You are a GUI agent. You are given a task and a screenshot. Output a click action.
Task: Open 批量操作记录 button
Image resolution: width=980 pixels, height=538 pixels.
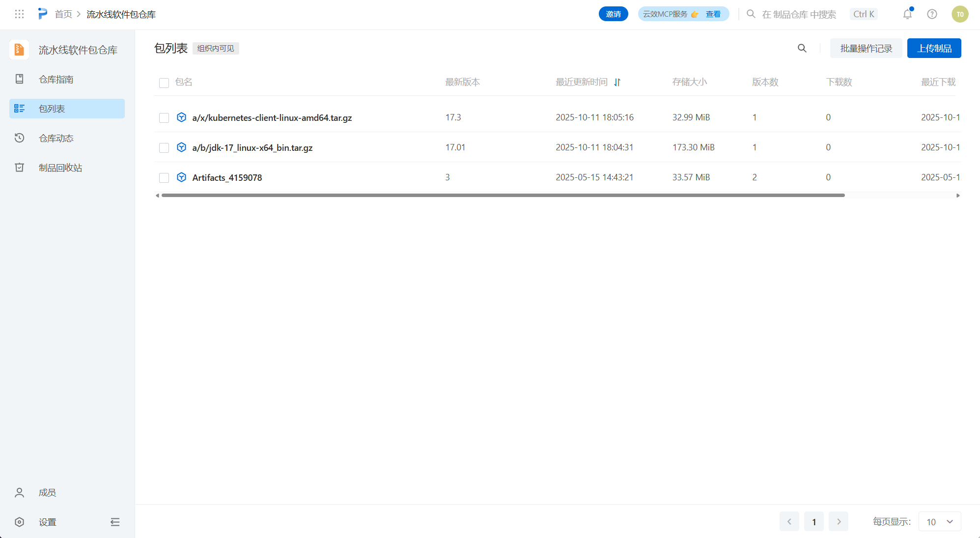866,48
